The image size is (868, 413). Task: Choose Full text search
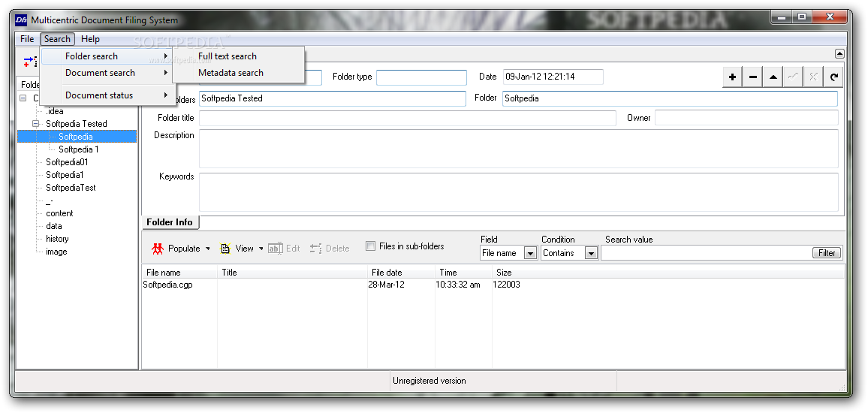point(228,56)
